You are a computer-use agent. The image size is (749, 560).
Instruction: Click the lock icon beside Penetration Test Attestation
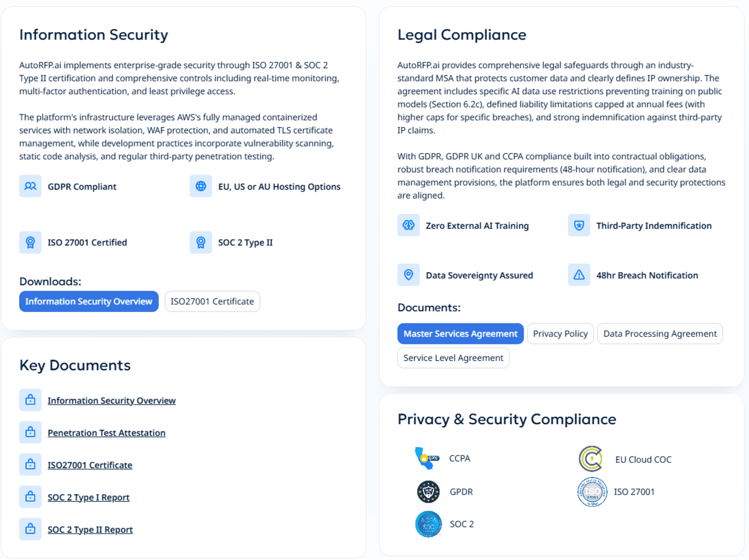click(30, 432)
